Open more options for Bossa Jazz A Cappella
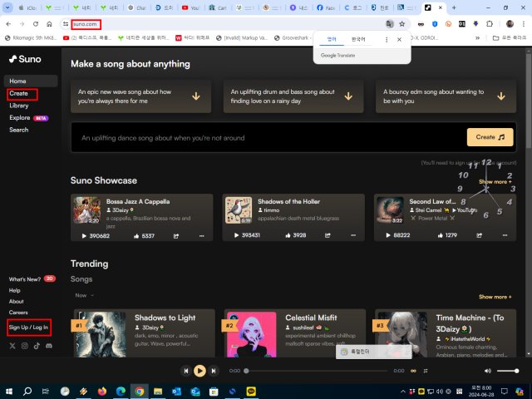532x399 pixels. pos(201,236)
